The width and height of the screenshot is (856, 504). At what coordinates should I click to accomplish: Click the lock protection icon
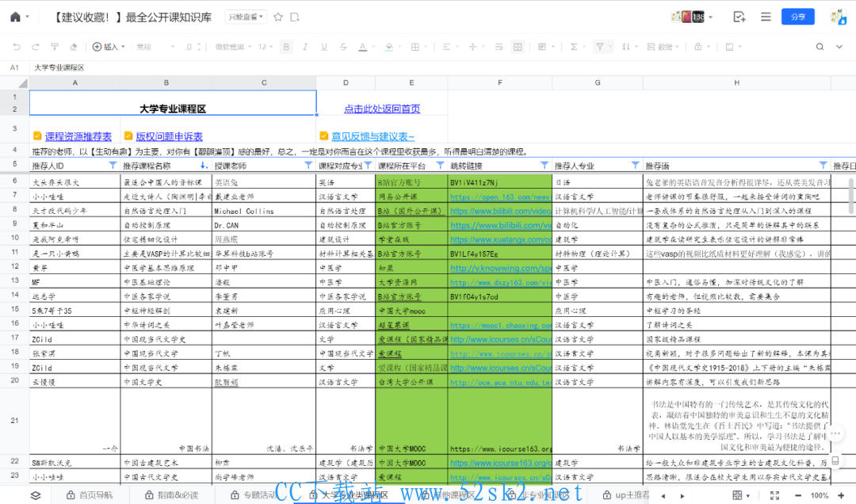[x=697, y=47]
